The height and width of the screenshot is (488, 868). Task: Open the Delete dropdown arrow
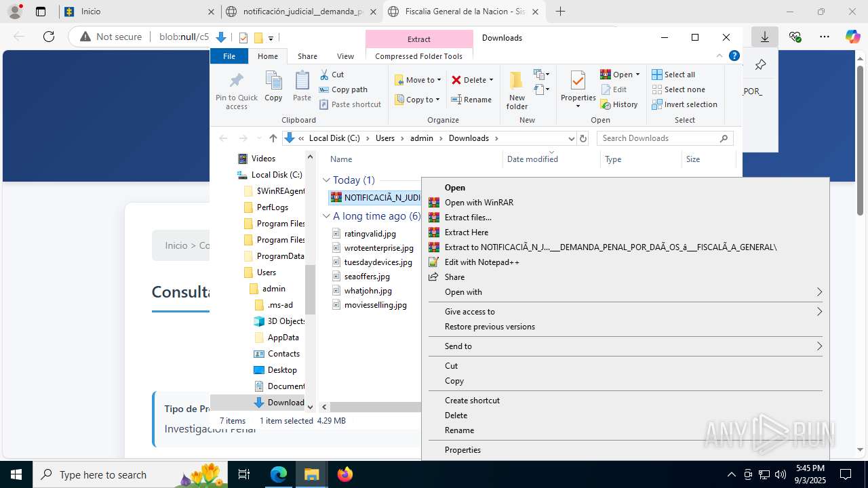pyautogui.click(x=491, y=80)
